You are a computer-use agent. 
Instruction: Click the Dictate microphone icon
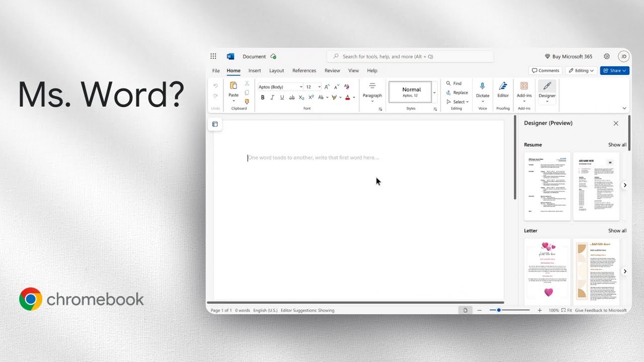[x=482, y=86]
